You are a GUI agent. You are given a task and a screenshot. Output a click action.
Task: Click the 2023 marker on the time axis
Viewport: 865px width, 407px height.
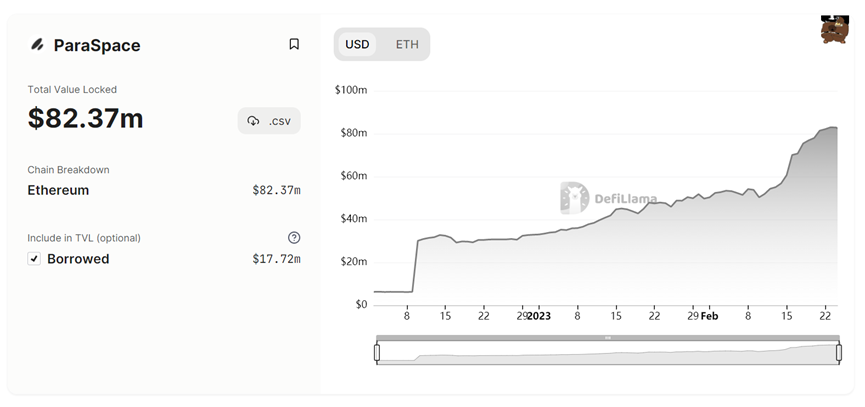[x=539, y=316]
